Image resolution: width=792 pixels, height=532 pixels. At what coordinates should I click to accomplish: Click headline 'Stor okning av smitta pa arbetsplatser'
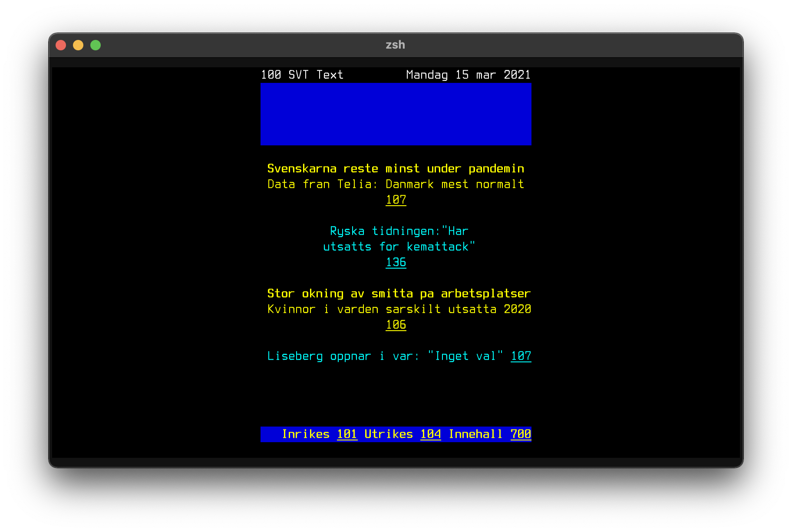[399, 293]
